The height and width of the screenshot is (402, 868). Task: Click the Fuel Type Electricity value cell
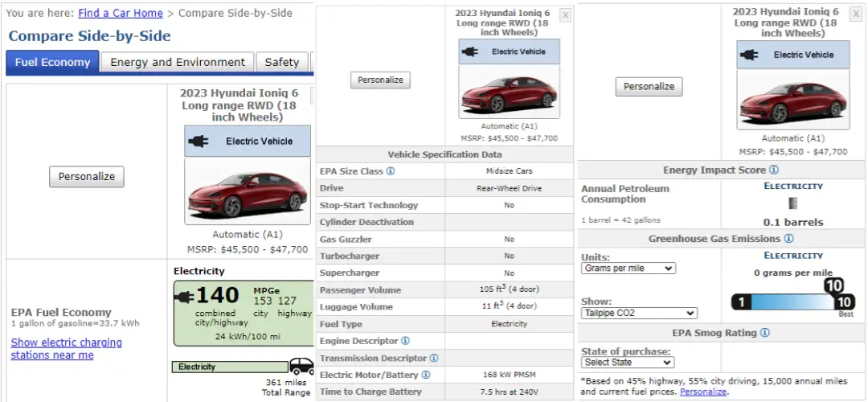(510, 324)
